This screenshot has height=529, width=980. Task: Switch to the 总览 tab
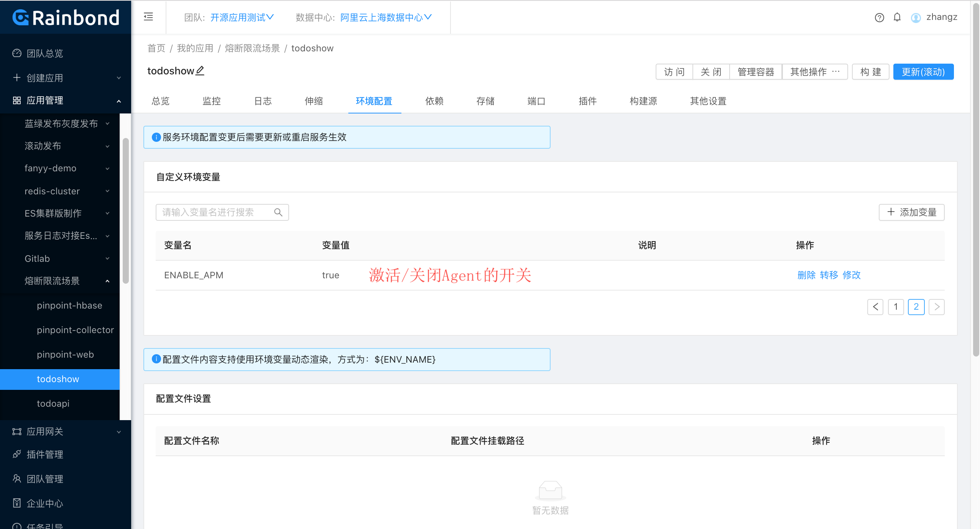pyautogui.click(x=160, y=101)
